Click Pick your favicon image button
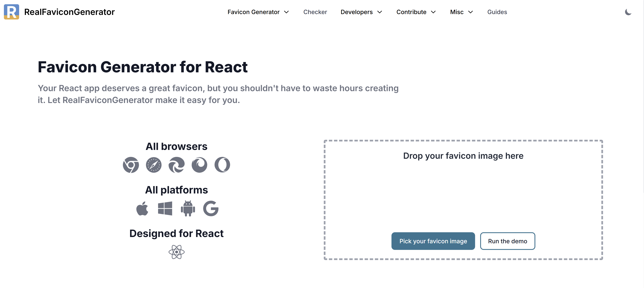Screen dimensions: 644x288 click(x=433, y=241)
